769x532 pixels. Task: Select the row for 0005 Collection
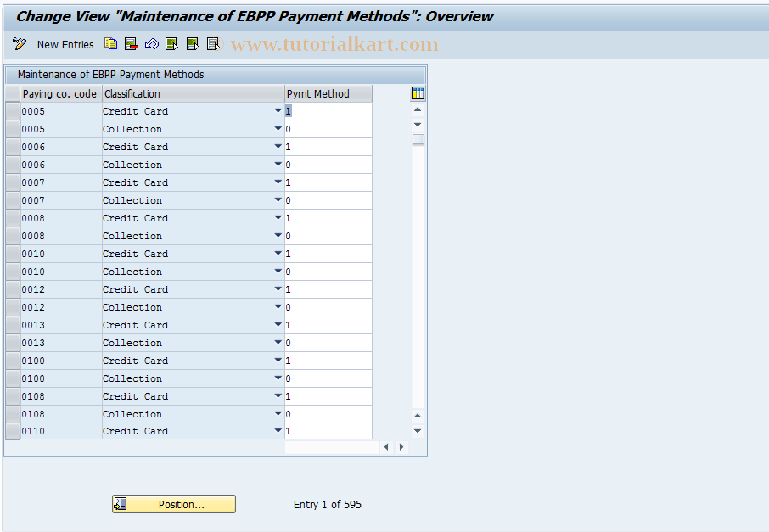pos(13,129)
